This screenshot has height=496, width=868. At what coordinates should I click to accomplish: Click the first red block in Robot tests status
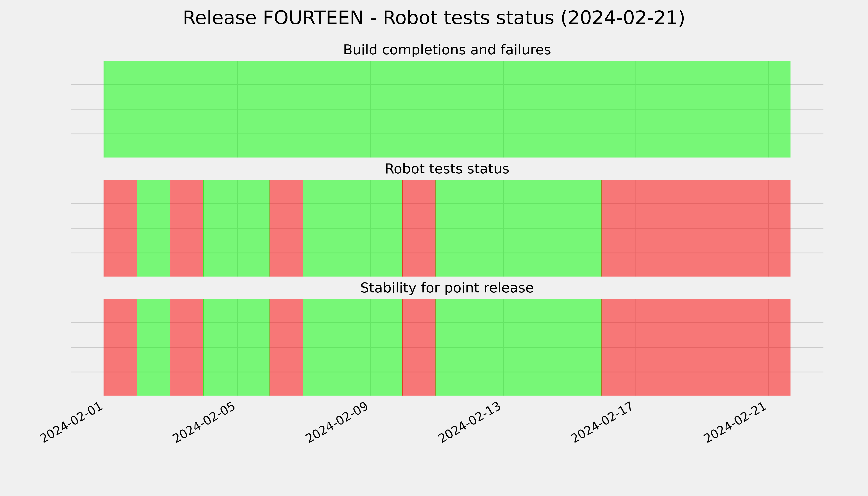point(120,228)
